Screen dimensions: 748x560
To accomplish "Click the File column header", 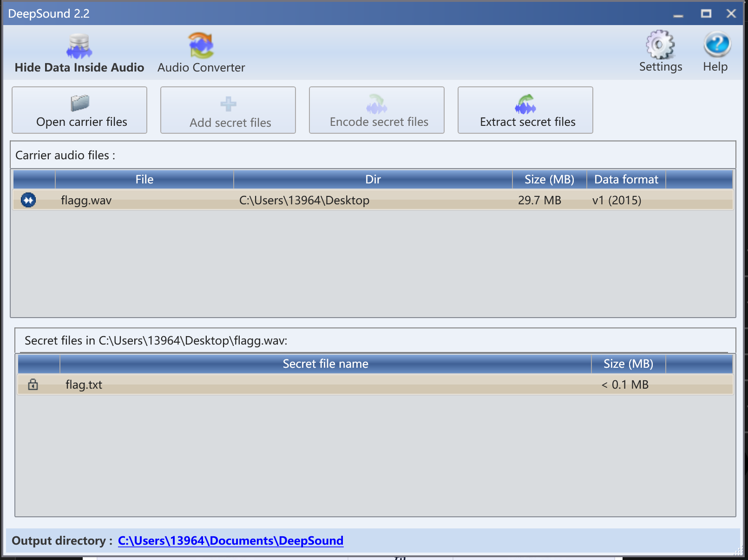I will (144, 180).
